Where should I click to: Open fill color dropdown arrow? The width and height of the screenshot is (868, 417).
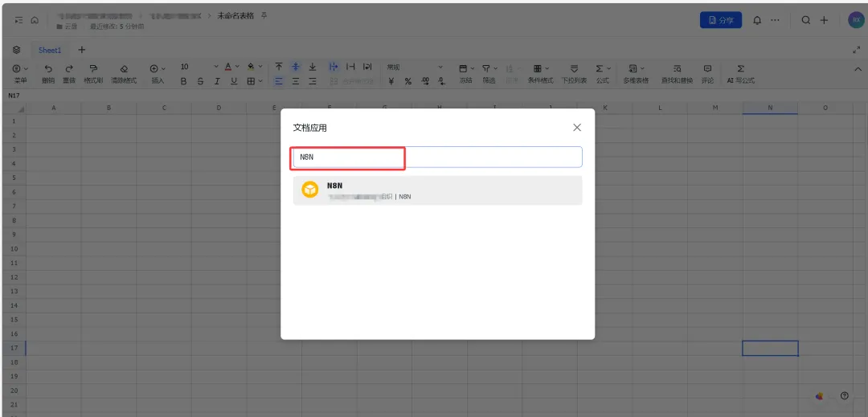(x=260, y=67)
